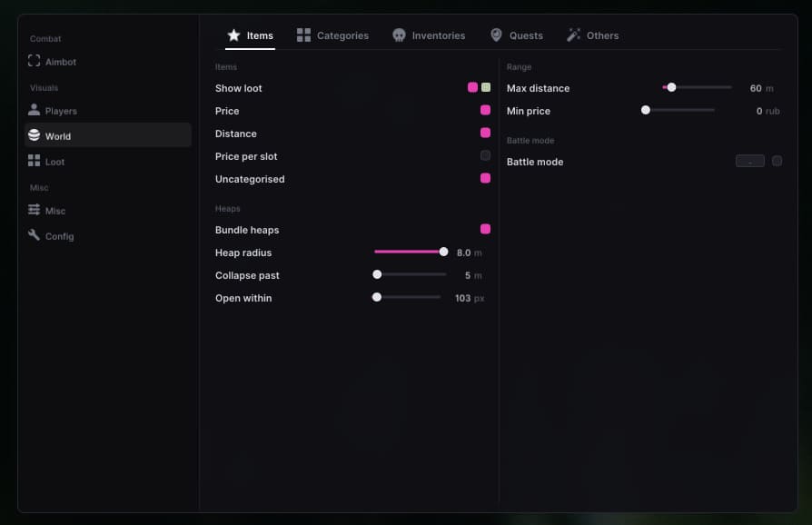Open the Aimbot section via its crosshair icon

point(35,61)
